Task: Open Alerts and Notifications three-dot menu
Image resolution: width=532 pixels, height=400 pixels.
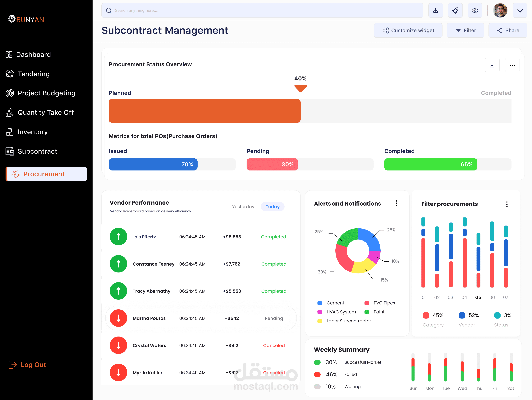Action: [x=396, y=203]
